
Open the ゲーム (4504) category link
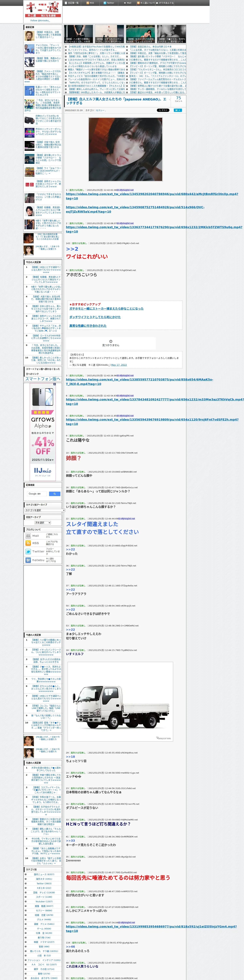44,929
